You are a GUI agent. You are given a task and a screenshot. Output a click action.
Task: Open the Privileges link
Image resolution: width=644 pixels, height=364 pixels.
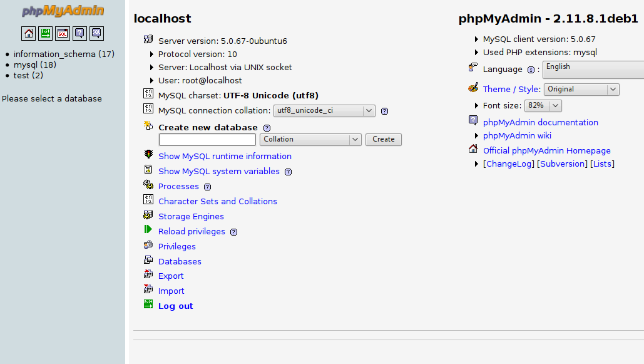(177, 247)
